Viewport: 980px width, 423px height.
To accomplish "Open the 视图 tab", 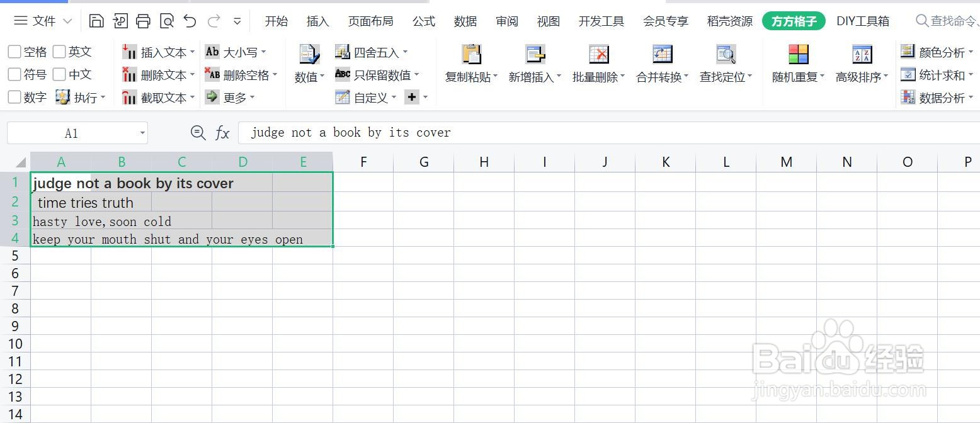I will tap(548, 21).
